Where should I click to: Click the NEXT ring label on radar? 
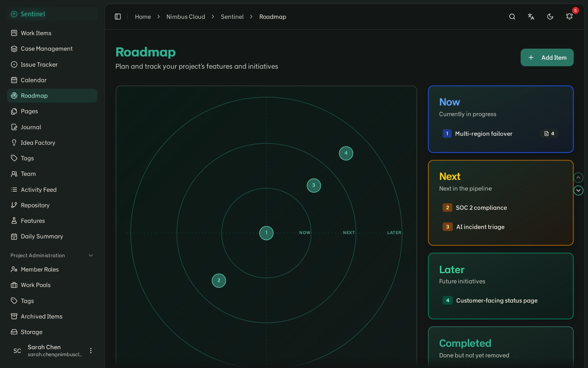349,233
